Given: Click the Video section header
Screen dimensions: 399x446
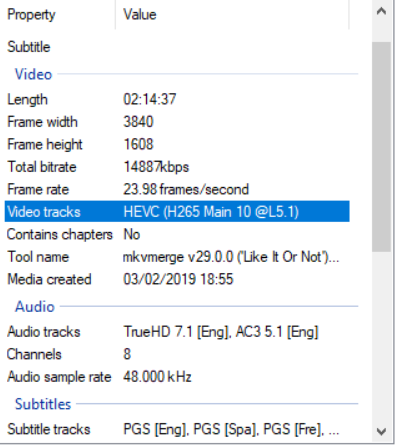Looking at the screenshot, I should (33, 74).
